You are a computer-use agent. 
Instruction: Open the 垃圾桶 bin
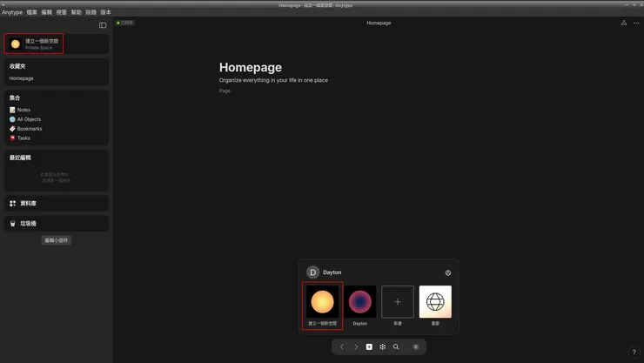[57, 224]
